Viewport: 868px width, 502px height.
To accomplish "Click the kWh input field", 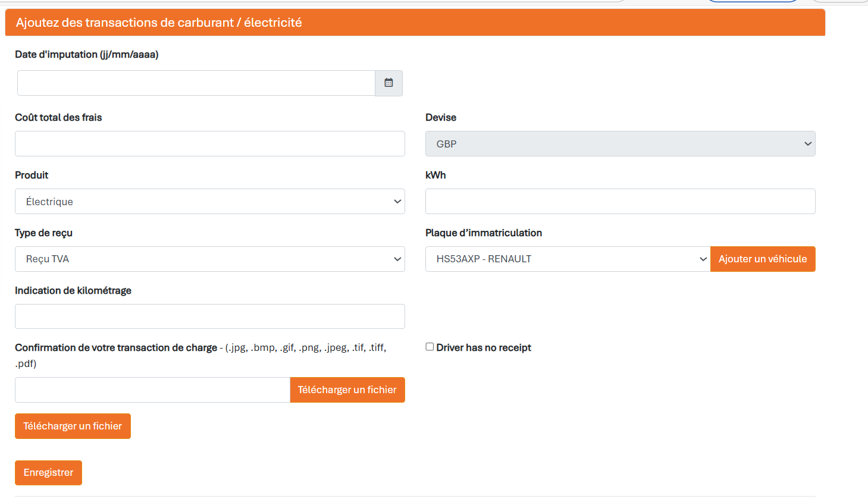I will 620,202.
